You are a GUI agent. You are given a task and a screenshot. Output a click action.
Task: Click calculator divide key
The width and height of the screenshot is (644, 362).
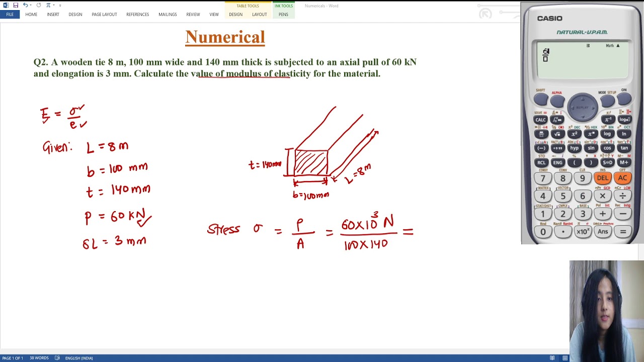coord(622,196)
